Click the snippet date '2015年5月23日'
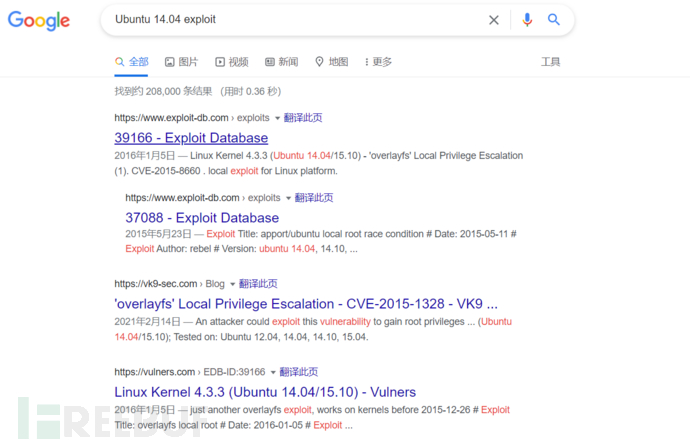The image size is (690, 446). pos(158,234)
